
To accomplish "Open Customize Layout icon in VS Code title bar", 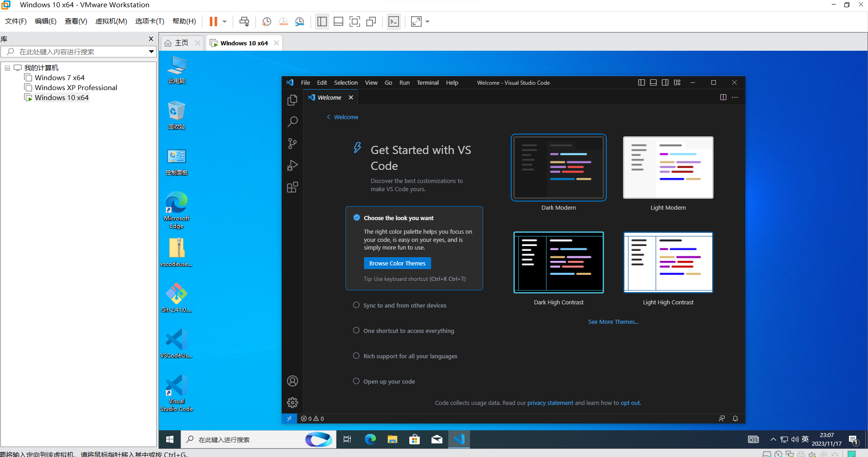I will click(x=677, y=82).
